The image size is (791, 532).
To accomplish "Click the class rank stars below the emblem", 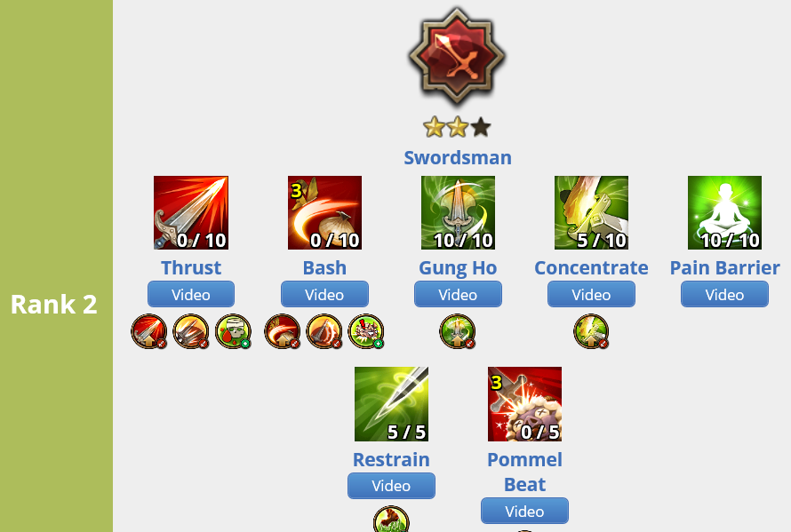I will (x=457, y=127).
